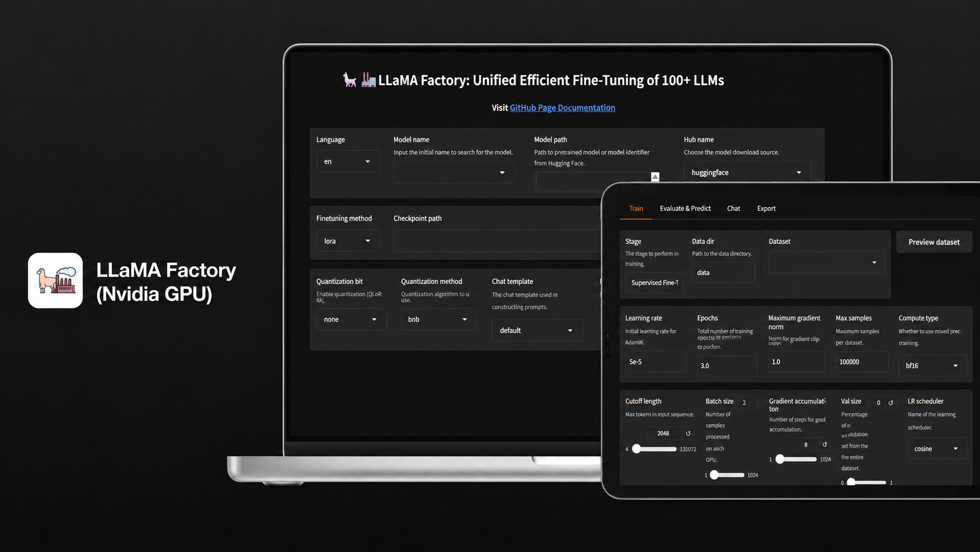This screenshot has width=980, height=552.
Task: Reset the Gradient accumulation value icon
Action: (825, 445)
